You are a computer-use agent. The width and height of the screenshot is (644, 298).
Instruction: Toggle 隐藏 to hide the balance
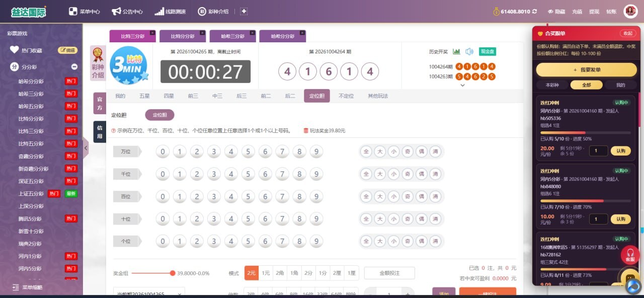556,11
